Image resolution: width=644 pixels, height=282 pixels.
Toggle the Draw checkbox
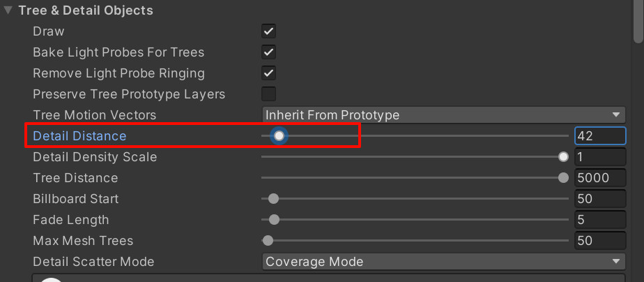point(268,31)
